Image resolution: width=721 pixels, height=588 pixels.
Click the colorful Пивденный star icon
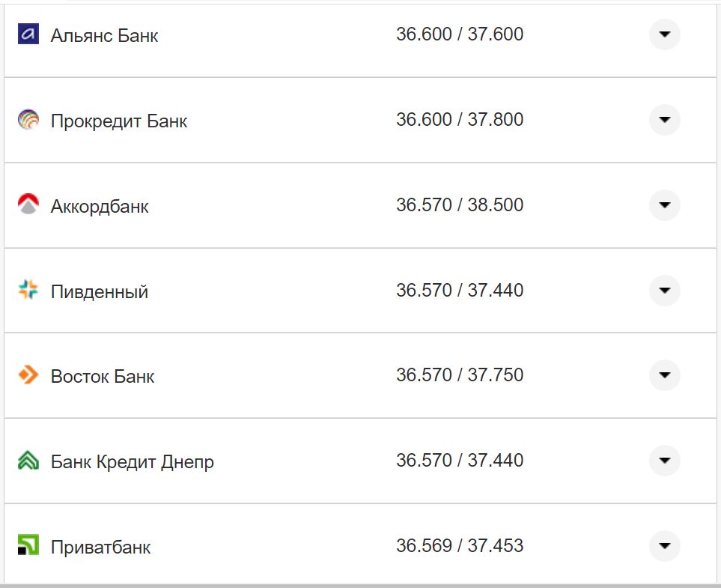point(28,291)
